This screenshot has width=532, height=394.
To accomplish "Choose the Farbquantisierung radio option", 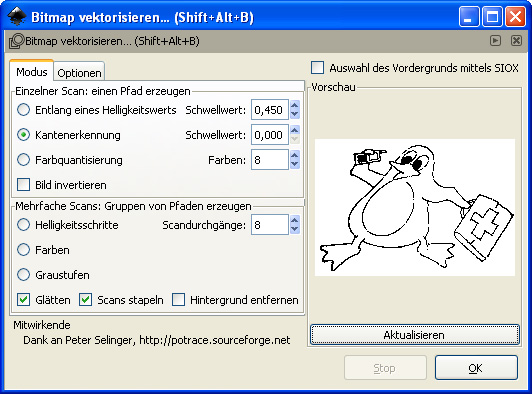I will coord(23,160).
